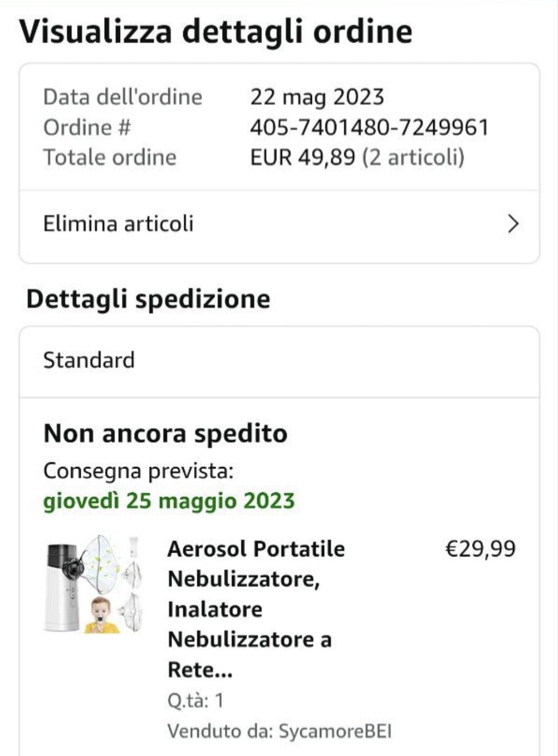The height and width of the screenshot is (756, 558).
Task: Open the Elimina articoli chevron arrow
Action: (x=513, y=224)
